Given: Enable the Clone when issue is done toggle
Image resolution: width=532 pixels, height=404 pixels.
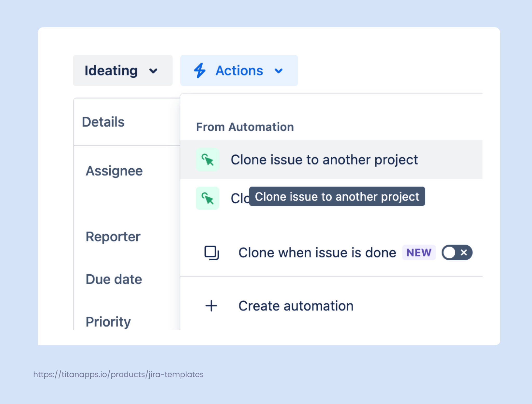Looking at the screenshot, I should tap(457, 252).
